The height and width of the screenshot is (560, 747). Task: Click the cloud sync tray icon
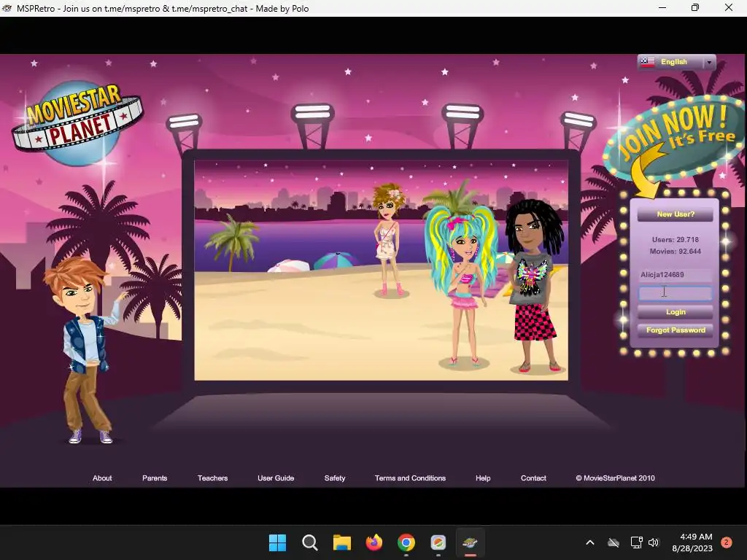(613, 542)
